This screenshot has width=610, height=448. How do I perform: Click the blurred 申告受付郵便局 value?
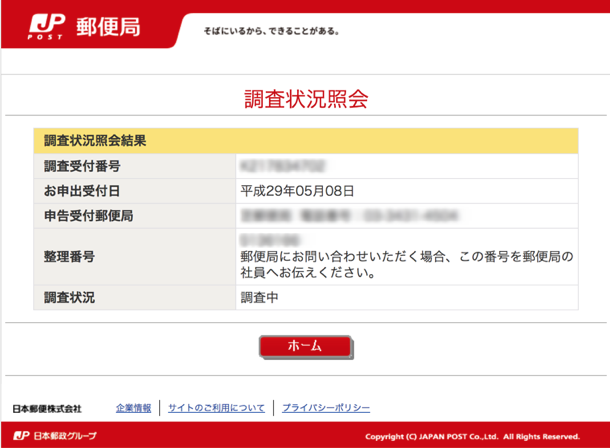[350, 215]
